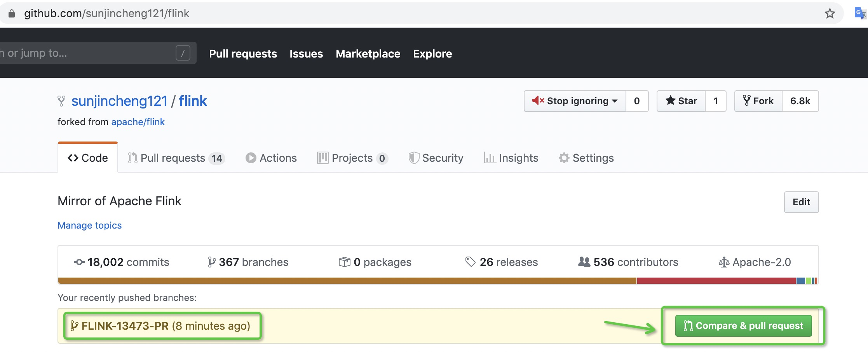Click Compare & pull request button
The height and width of the screenshot is (353, 868).
click(744, 326)
